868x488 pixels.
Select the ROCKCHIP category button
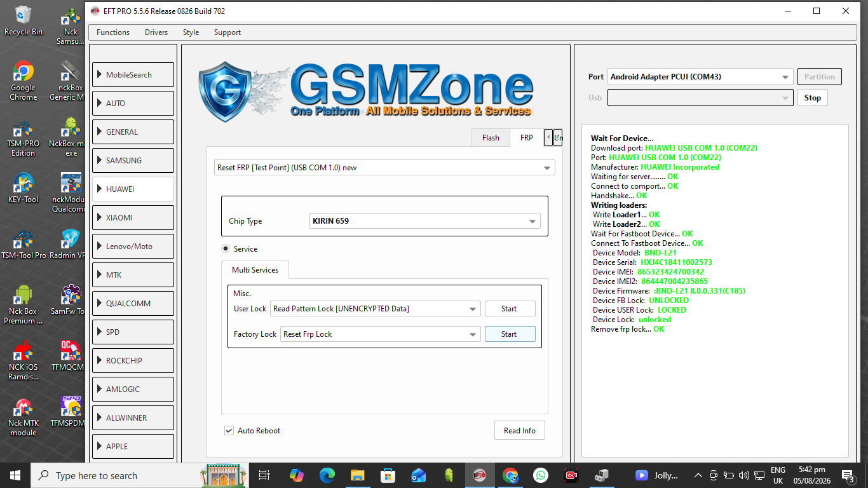coord(133,360)
